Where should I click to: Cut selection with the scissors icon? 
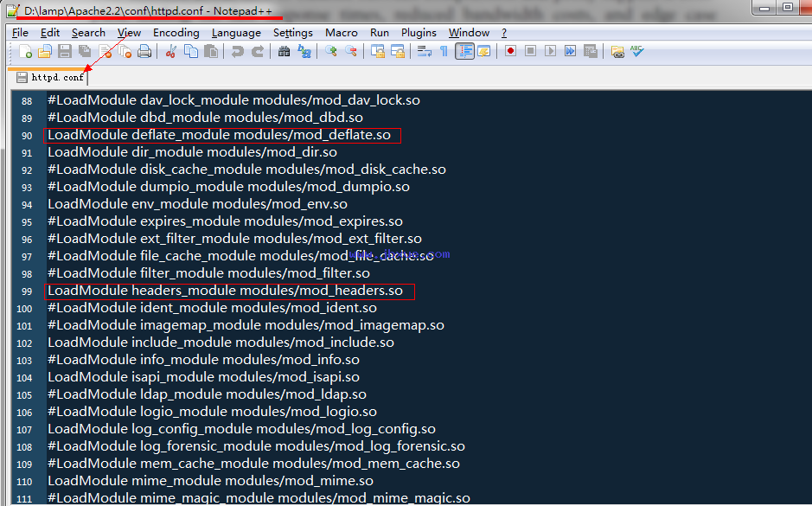click(x=171, y=51)
